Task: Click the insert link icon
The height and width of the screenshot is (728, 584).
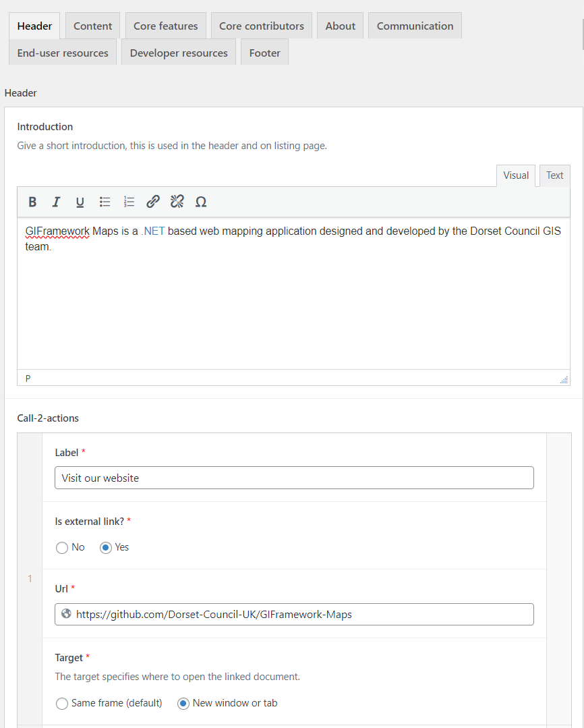Action: (x=153, y=202)
